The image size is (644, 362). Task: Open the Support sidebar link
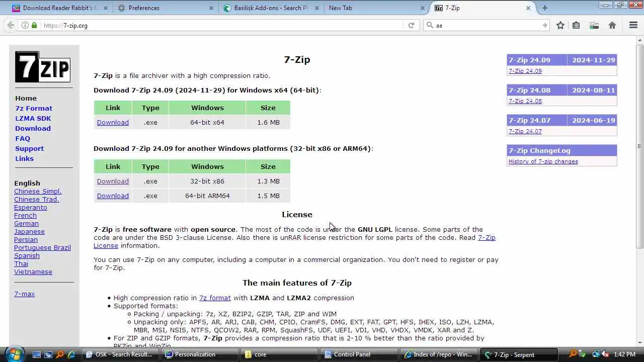click(29, 148)
